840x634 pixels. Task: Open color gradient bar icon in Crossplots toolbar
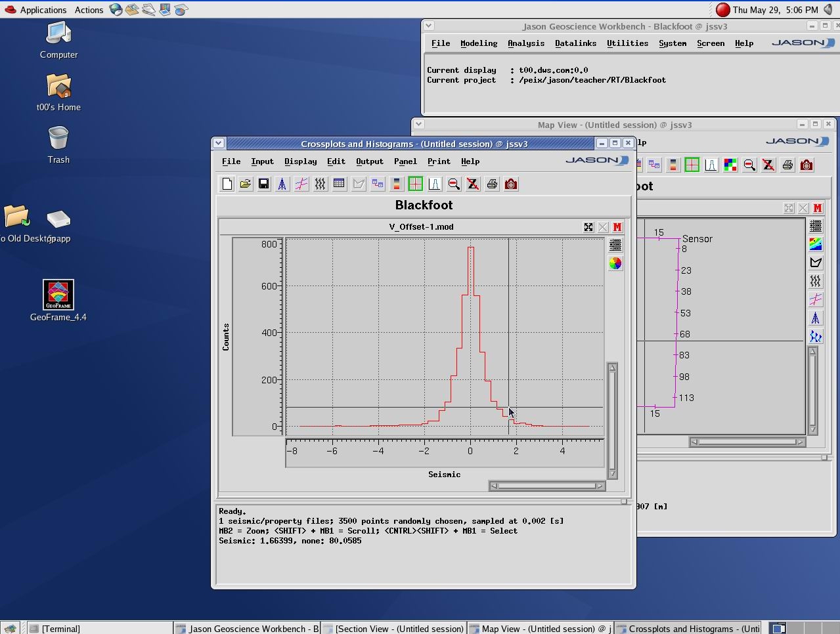click(396, 184)
